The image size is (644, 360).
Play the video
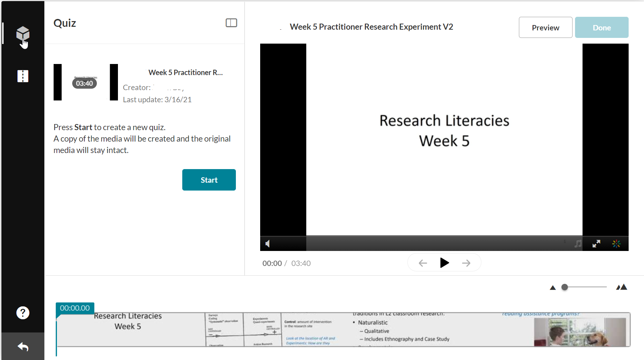444,263
